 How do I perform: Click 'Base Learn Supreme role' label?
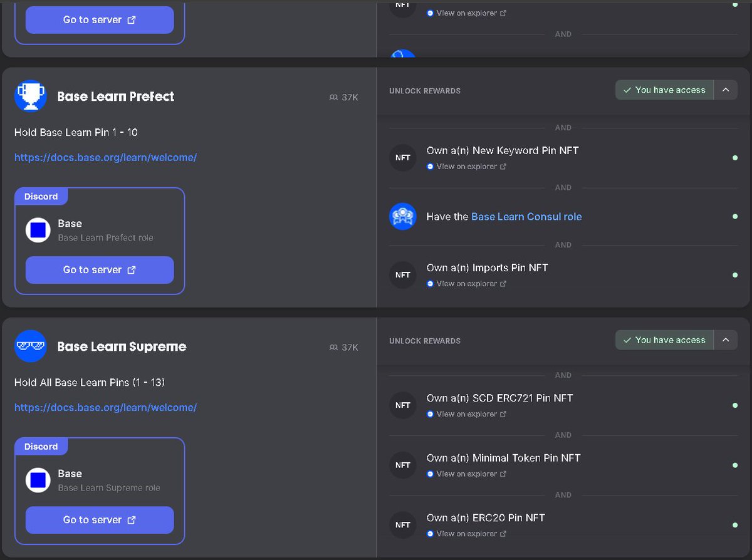[x=109, y=488]
